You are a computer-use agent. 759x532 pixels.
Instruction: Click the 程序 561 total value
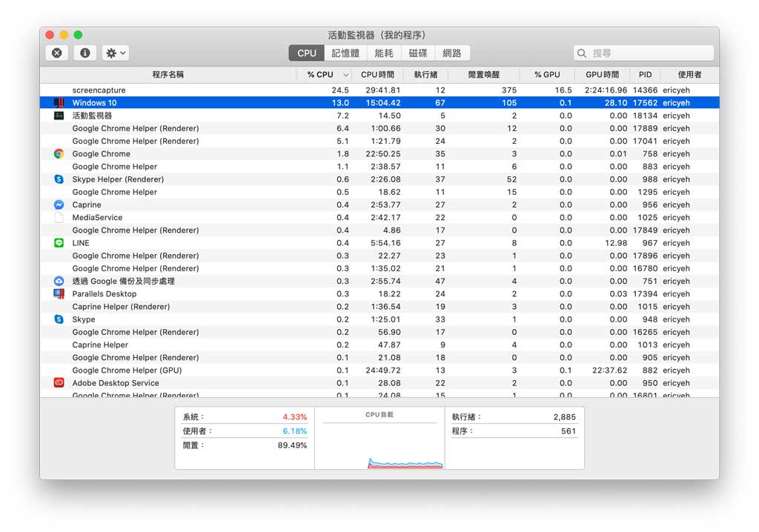pos(569,430)
